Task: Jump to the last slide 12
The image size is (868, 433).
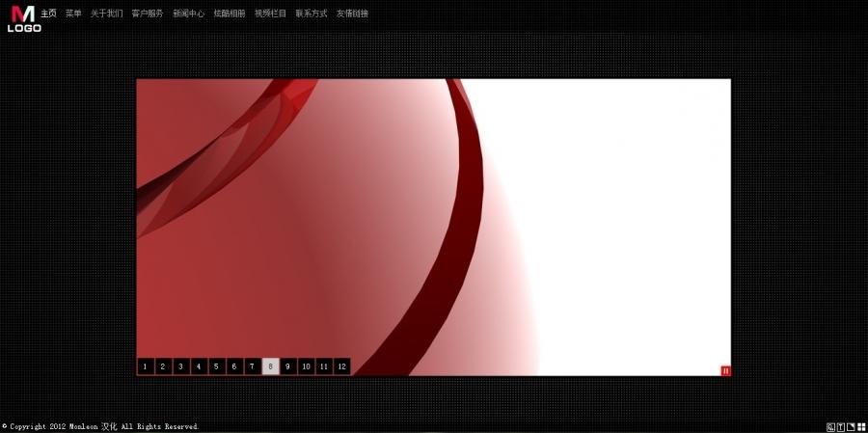Action: point(342,366)
